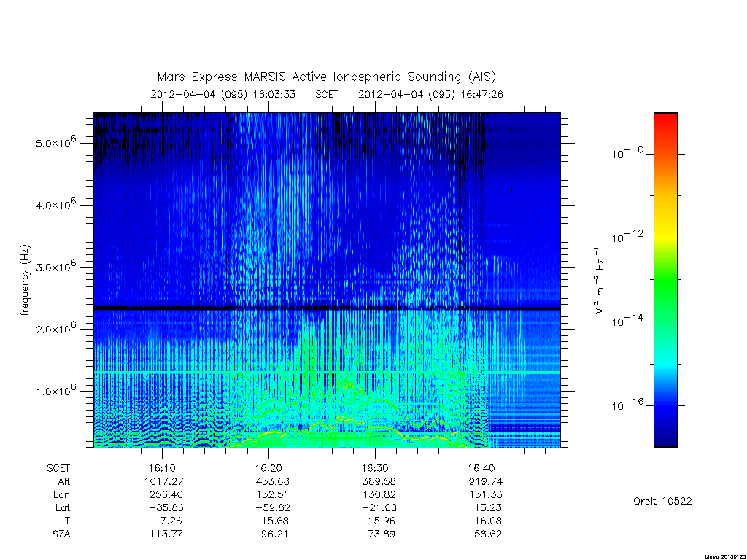The image size is (747, 560).
Task: Click altitude value '1017.27'
Action: coord(164,481)
